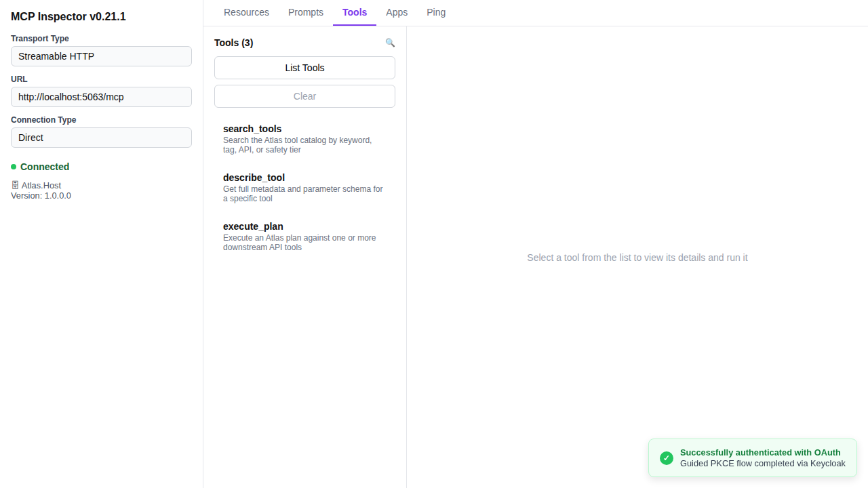Open the Apps tab
Image resolution: width=868 pixels, height=488 pixels.
coord(397,12)
